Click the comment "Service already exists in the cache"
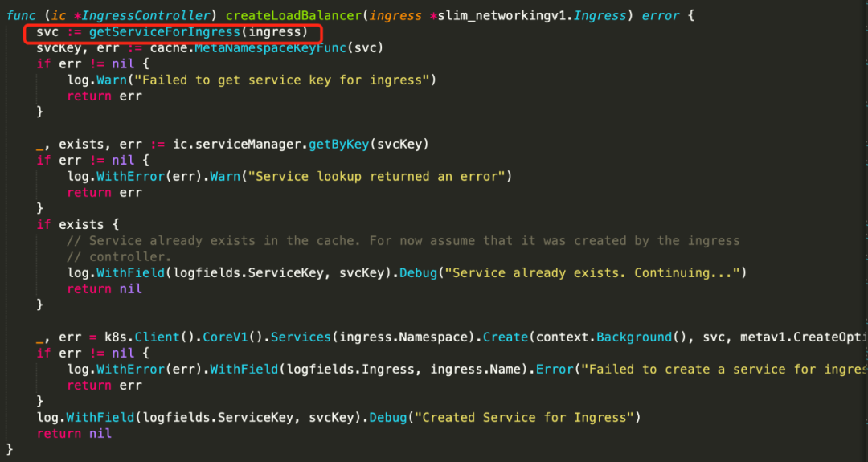The width and height of the screenshot is (868, 462). 216,241
